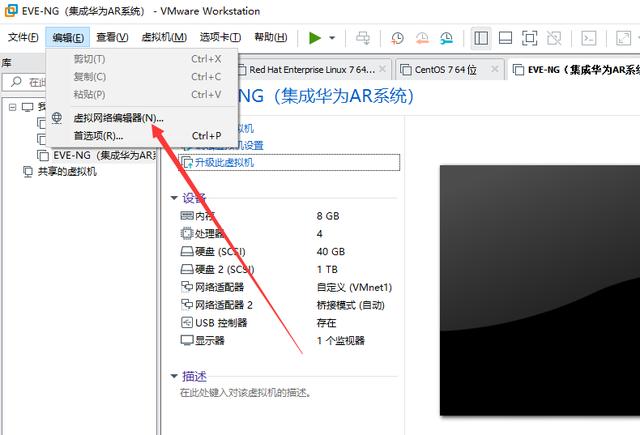Click the 桥接模式 (自动) value
This screenshot has height=435, width=640.
pos(351,305)
